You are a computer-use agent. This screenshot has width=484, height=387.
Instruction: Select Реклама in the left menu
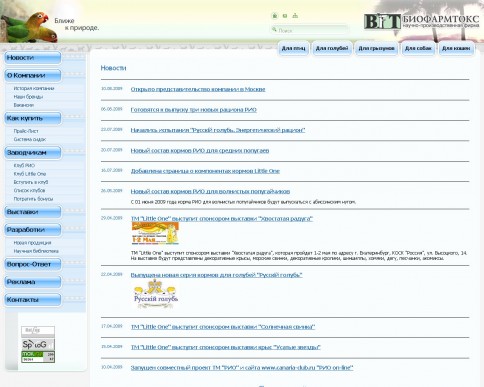(x=33, y=282)
